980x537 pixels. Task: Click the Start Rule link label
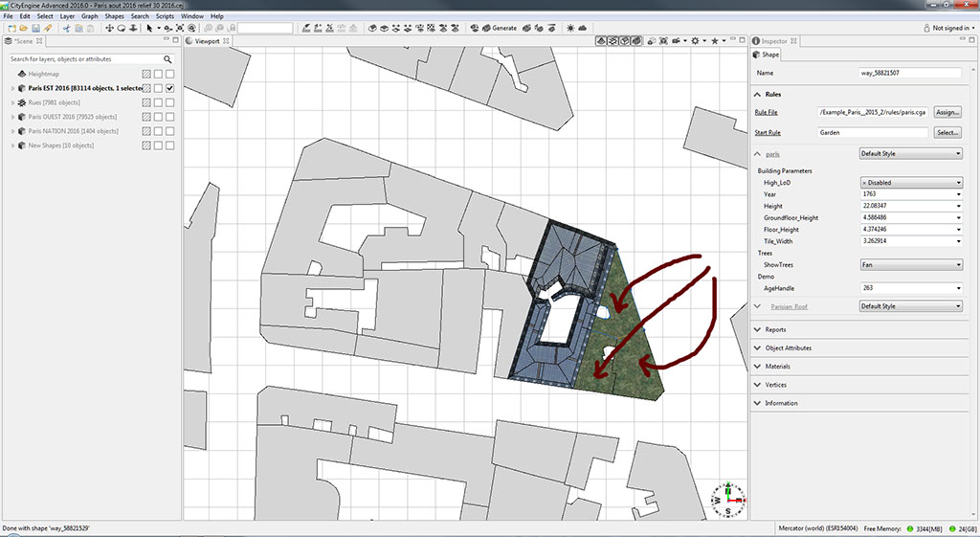768,132
